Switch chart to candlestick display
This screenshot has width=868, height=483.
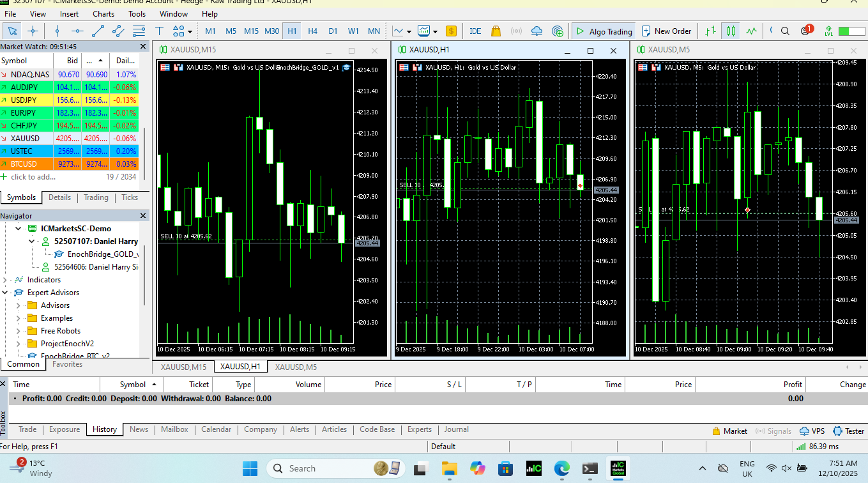[731, 31]
